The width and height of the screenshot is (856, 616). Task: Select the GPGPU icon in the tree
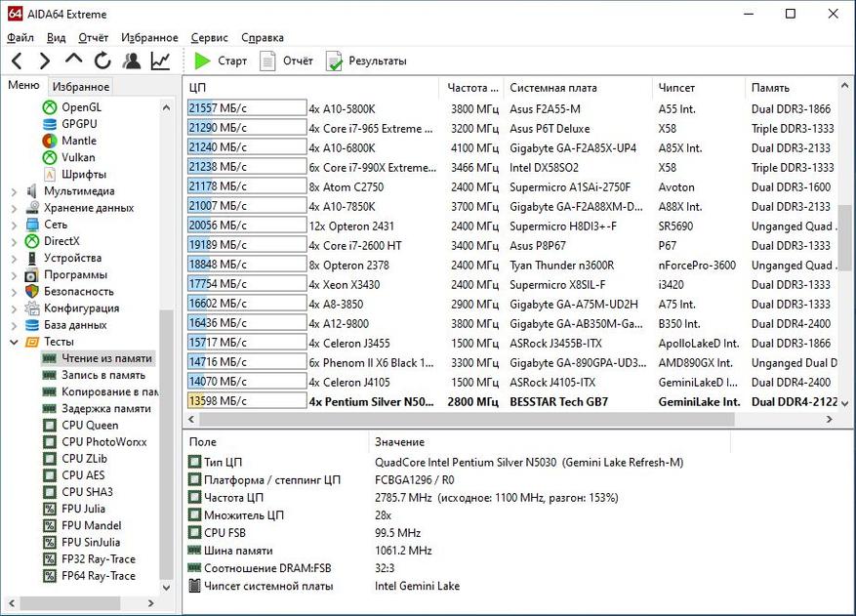pyautogui.click(x=50, y=124)
